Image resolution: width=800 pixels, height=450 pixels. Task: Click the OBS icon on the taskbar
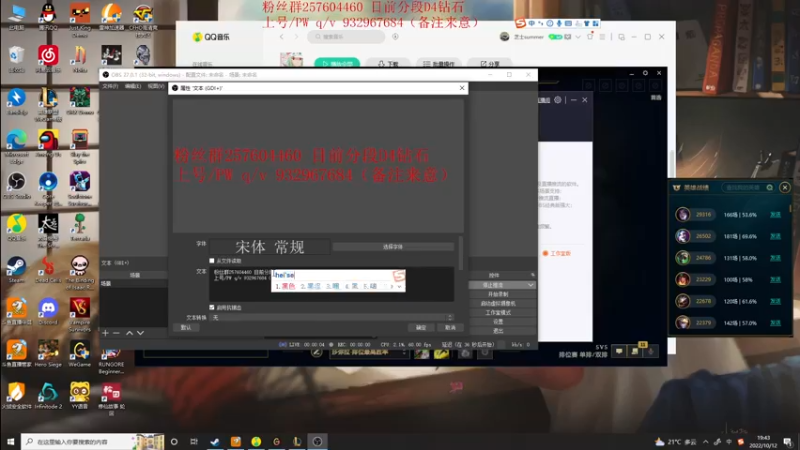tap(317, 441)
